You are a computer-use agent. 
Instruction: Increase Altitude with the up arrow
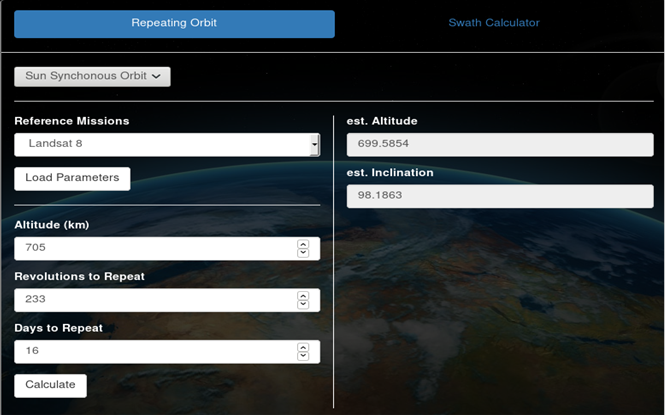click(x=303, y=244)
